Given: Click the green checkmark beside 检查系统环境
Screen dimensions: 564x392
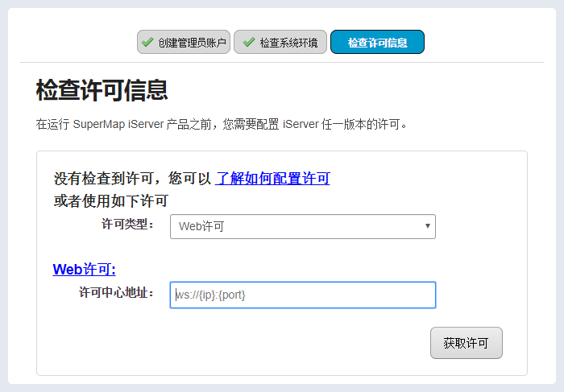Looking at the screenshot, I should (x=248, y=42).
